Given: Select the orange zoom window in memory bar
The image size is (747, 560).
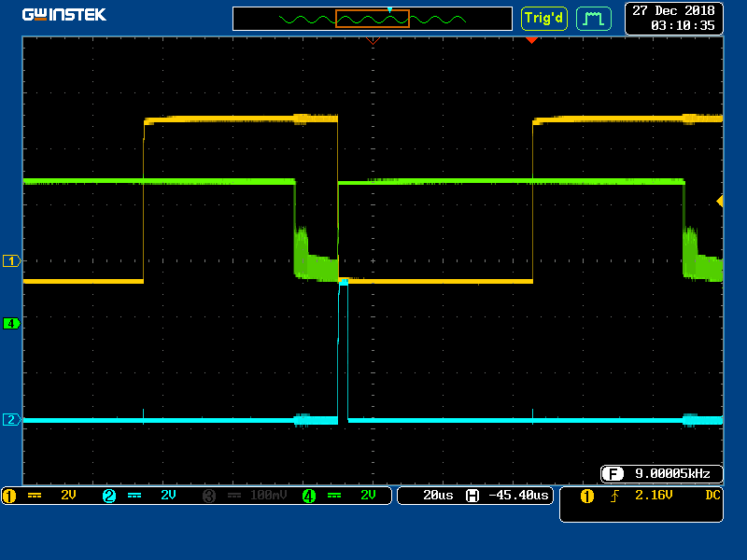Looking at the screenshot, I should (x=372, y=19).
